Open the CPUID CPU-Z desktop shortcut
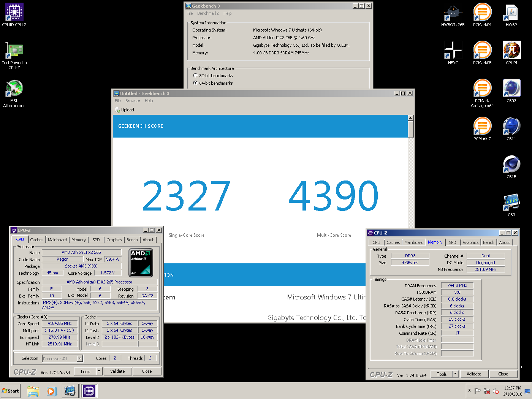 14,14
